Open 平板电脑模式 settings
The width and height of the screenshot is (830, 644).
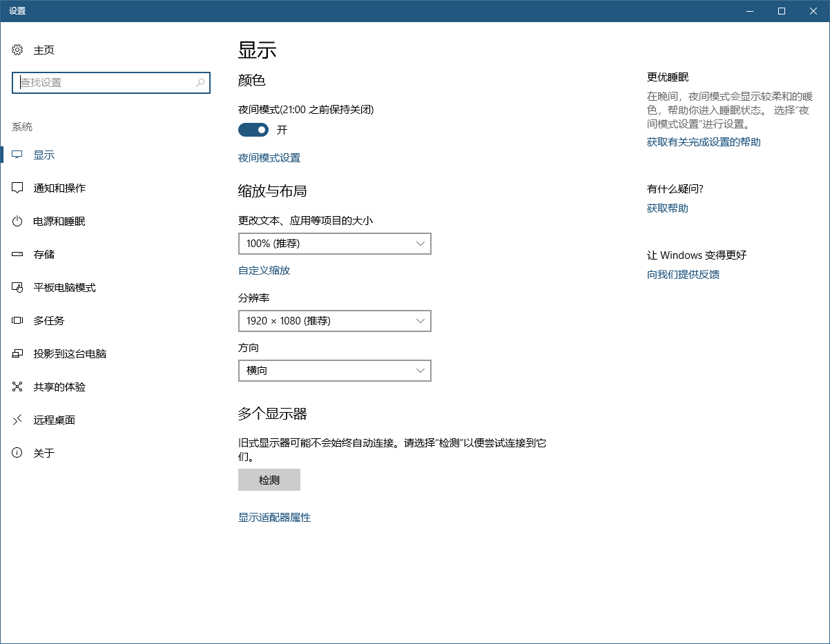[62, 287]
